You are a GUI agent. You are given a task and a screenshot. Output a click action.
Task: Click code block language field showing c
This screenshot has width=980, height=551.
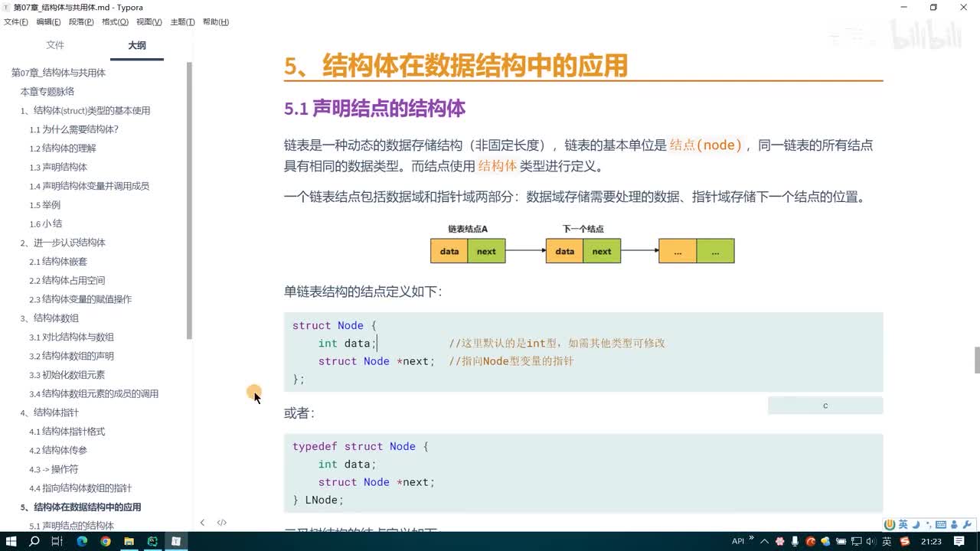(825, 406)
